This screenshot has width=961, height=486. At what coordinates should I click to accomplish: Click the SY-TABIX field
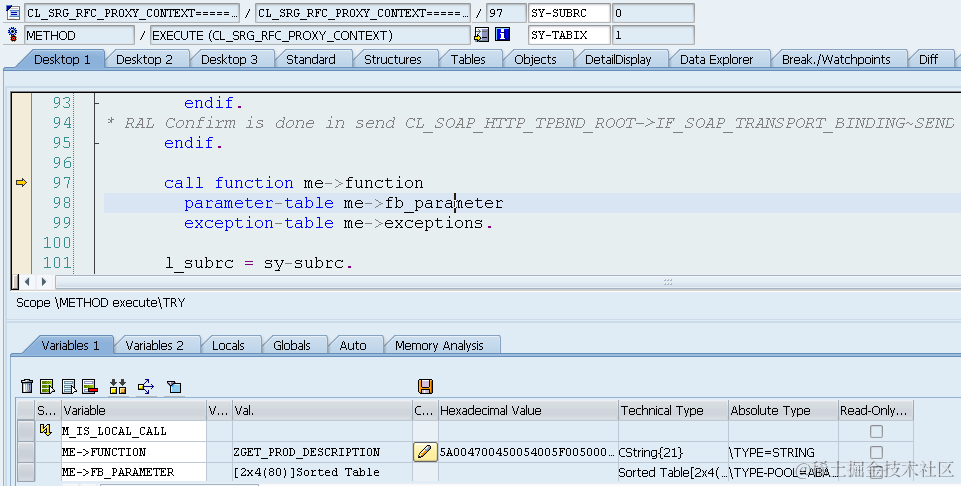569,35
